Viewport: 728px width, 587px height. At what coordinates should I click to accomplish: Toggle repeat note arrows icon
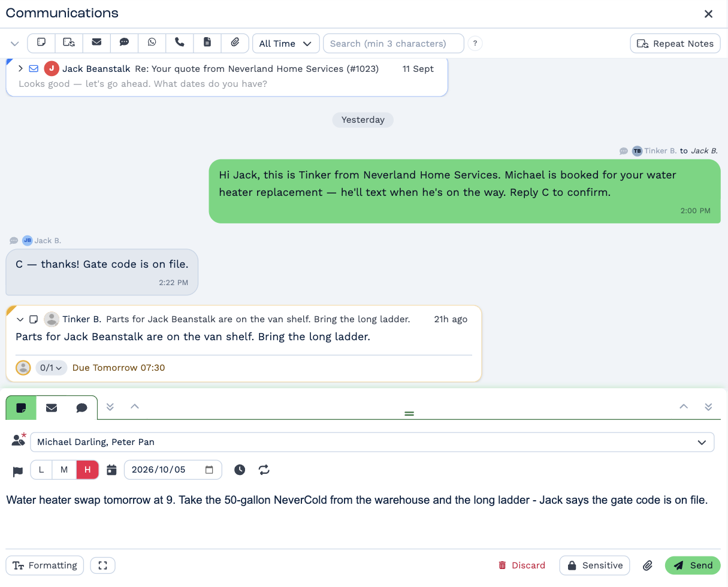coord(264,470)
